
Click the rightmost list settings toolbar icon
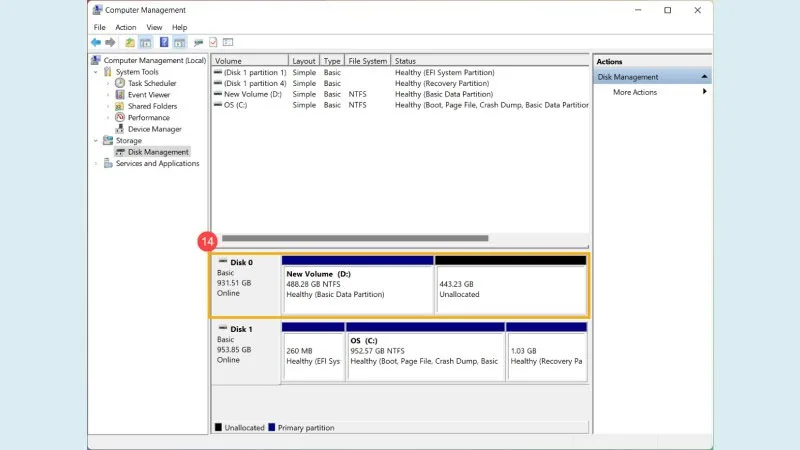228,42
